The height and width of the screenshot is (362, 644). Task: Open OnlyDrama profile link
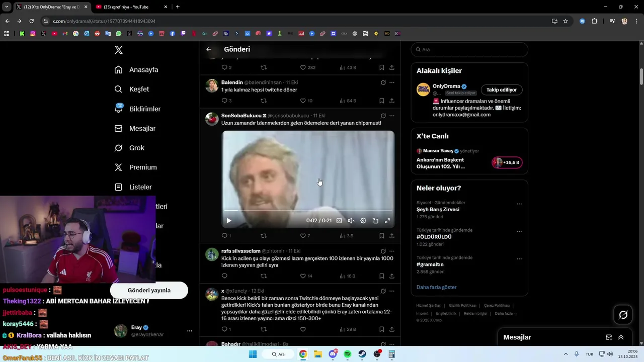tap(446, 86)
